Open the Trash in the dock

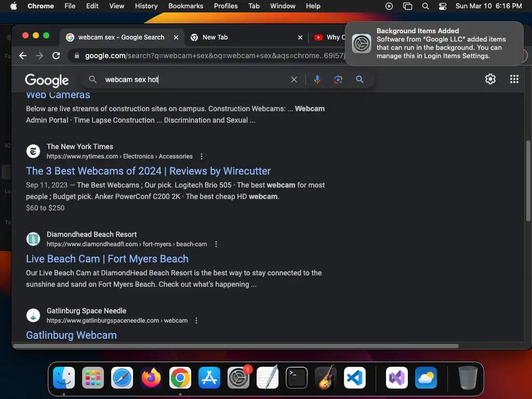468,378
